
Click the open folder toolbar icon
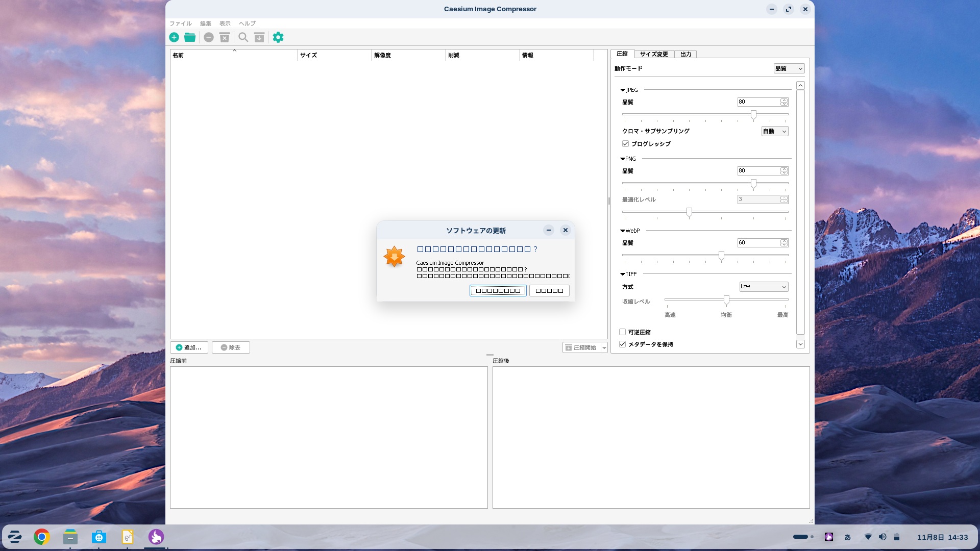[190, 37]
